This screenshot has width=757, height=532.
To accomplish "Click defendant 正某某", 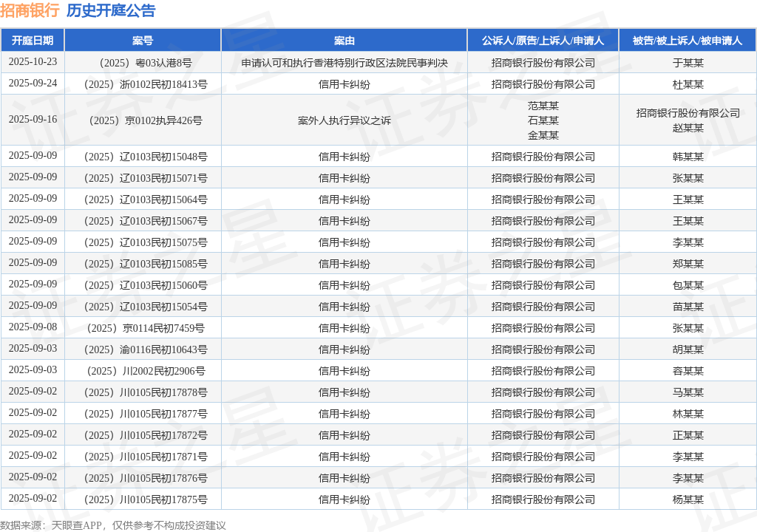I will coord(688,435).
